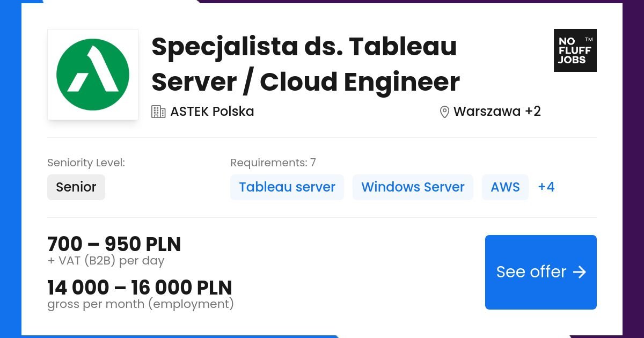Viewport: 644px width, 338px height.
Task: Click the green A emblem in company logo
Action: (x=93, y=75)
